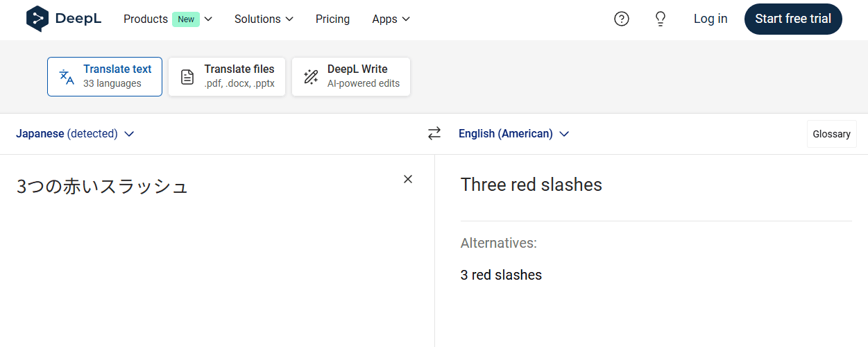
Task: Click the DeepL Write pen icon
Action: click(x=311, y=76)
